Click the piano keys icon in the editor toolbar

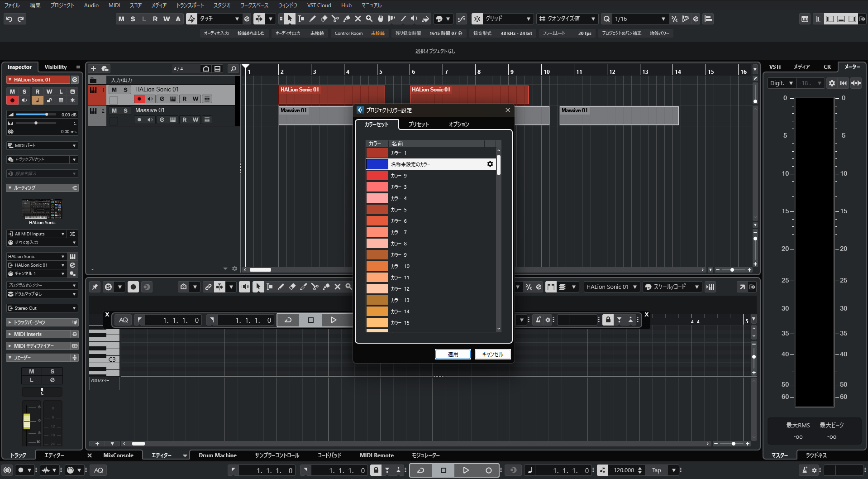(x=711, y=287)
